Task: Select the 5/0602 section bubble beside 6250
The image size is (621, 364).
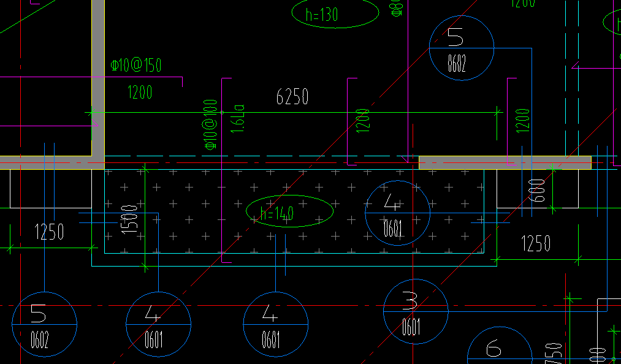Action: pos(462,48)
